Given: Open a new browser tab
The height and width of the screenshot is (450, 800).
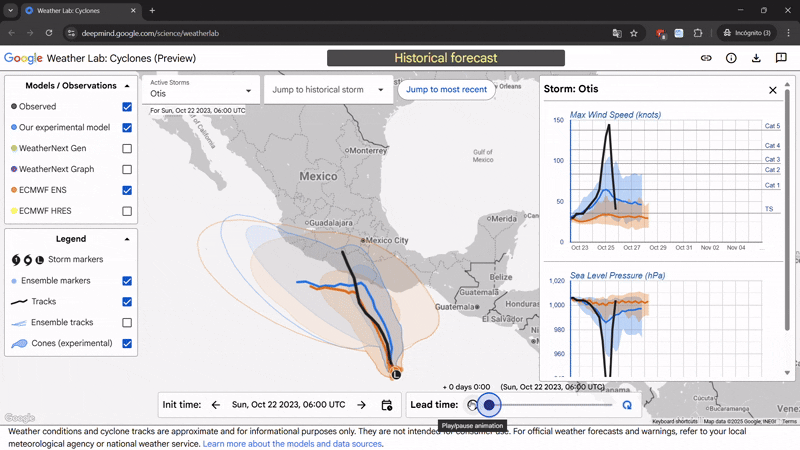Looking at the screenshot, I should [x=152, y=10].
